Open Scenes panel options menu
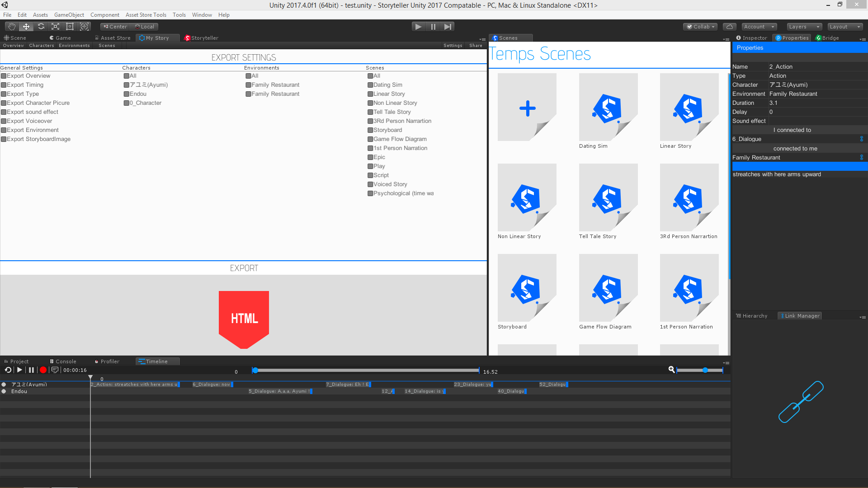The width and height of the screenshot is (868, 488). 726,39
